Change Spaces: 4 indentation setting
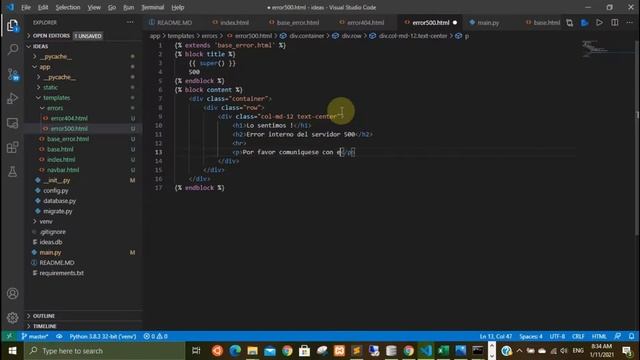 531,336
